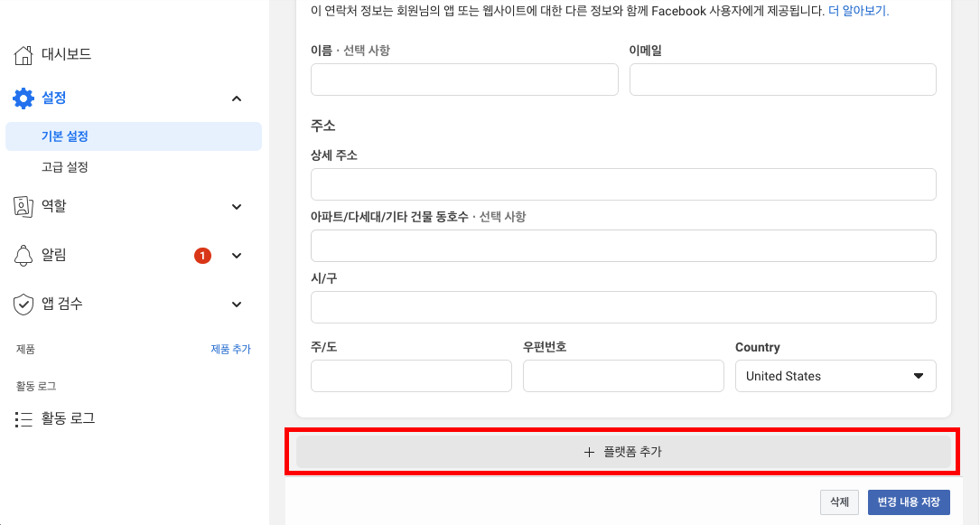This screenshot has width=980, height=525.
Task: Open the Country dropdown
Action: (x=835, y=376)
